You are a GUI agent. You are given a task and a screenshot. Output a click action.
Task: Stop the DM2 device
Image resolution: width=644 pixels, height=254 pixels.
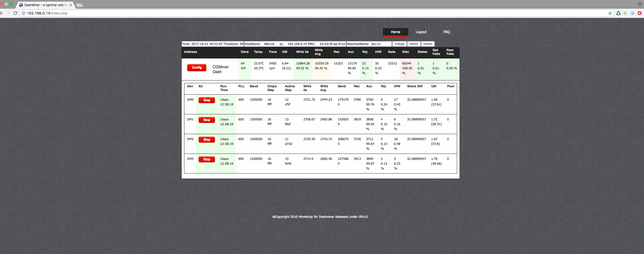[x=206, y=140]
